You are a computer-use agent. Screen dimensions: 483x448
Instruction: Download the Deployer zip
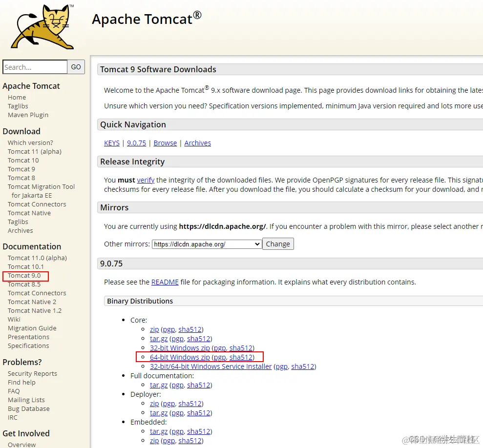coord(154,404)
